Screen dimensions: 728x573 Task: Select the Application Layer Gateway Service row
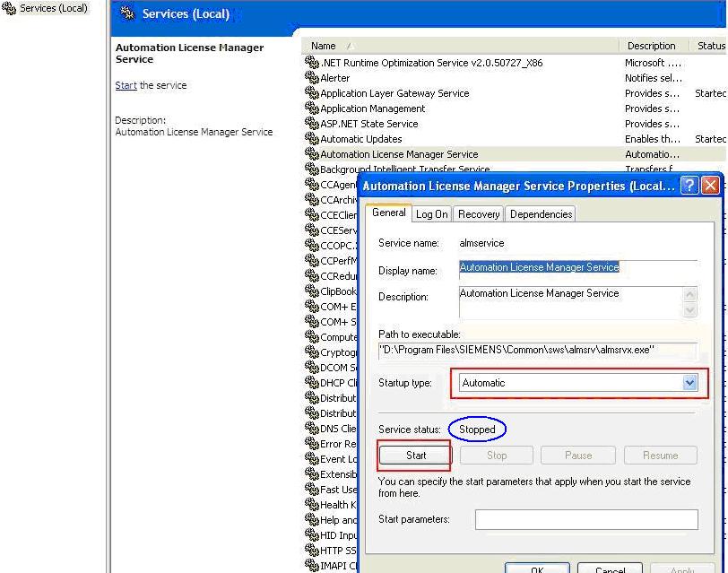[x=515, y=93]
